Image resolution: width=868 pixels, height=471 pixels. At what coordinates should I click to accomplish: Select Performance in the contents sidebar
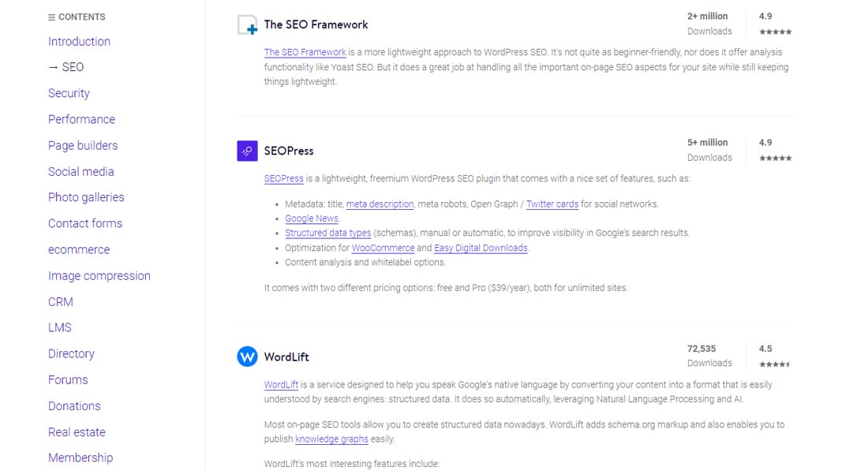point(81,119)
